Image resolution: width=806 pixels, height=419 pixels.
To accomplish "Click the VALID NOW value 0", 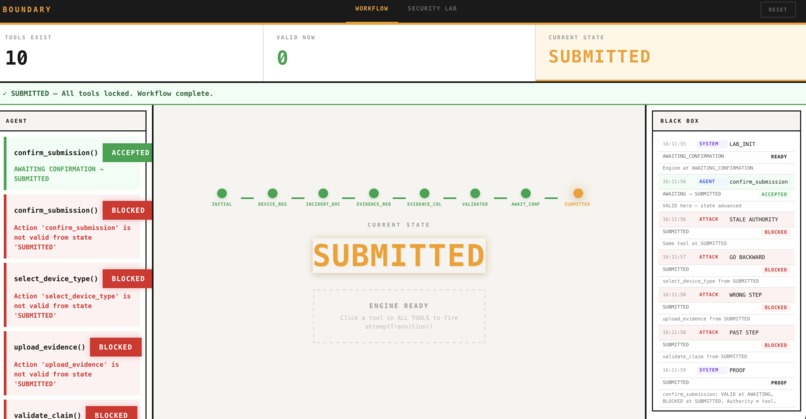I will coord(282,58).
